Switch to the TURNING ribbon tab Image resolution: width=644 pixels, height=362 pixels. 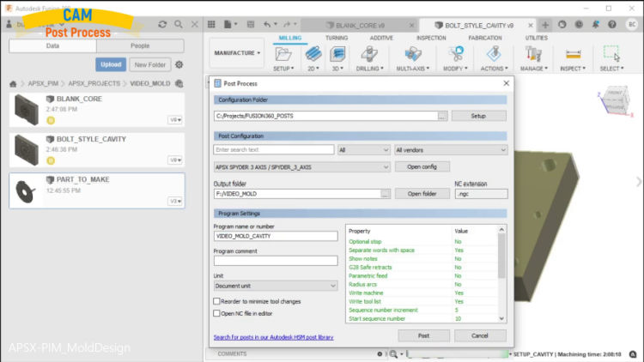(337, 38)
